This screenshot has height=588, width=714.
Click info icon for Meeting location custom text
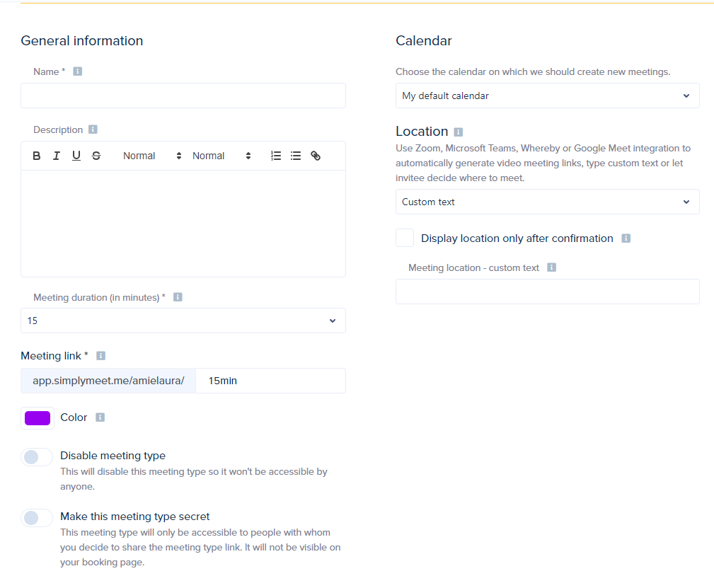tap(551, 267)
